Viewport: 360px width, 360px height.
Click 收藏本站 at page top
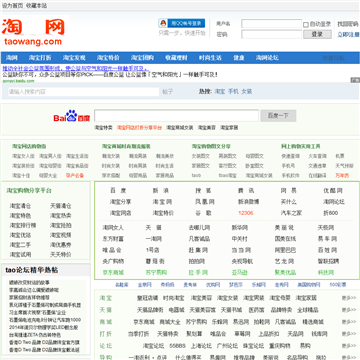pos(36,6)
